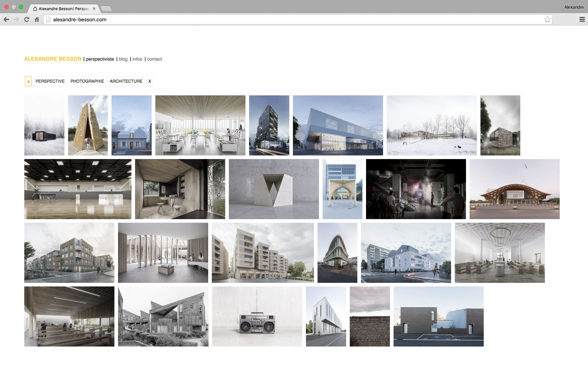Click the X filter button

click(x=150, y=81)
